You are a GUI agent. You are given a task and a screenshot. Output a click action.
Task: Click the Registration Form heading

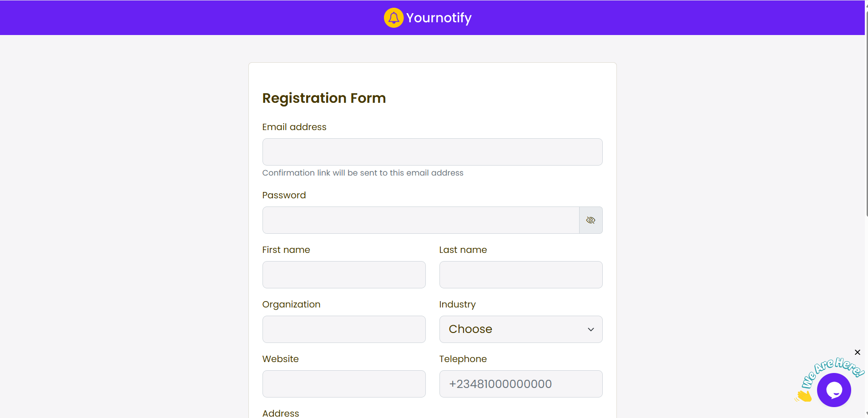pos(324,98)
